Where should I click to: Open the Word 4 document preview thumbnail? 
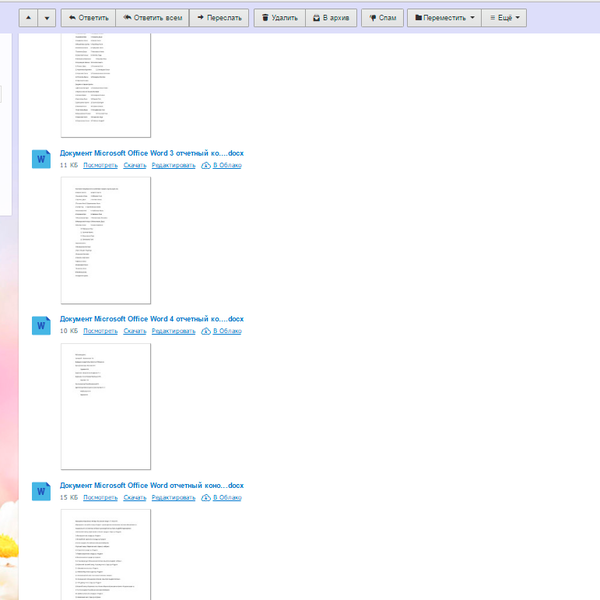click(x=106, y=406)
